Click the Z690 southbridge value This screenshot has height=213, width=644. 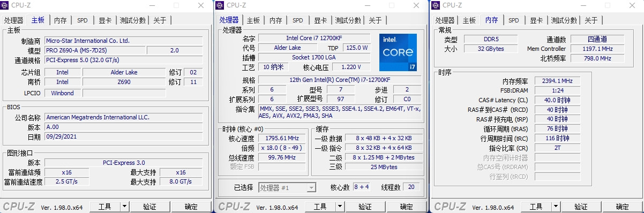click(124, 82)
